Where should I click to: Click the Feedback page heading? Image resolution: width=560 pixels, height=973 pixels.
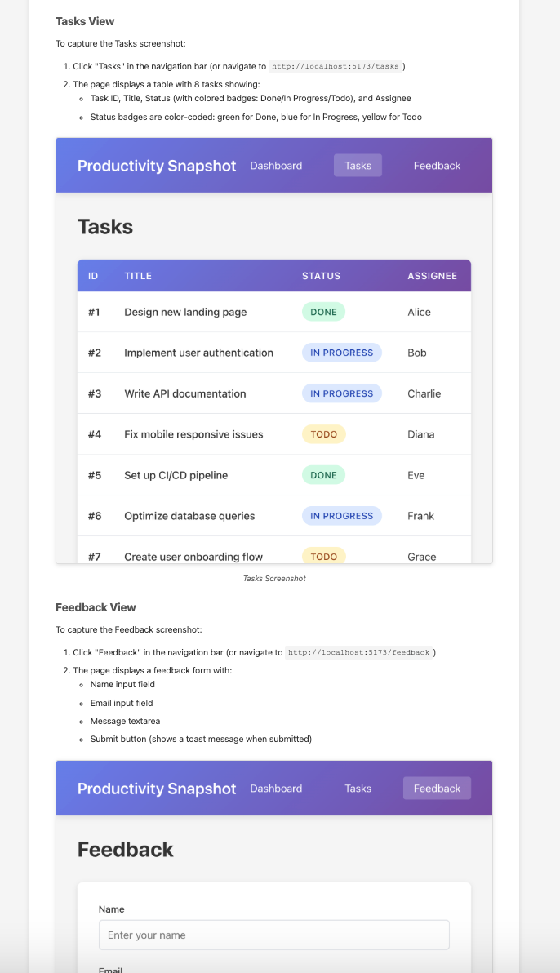[125, 849]
